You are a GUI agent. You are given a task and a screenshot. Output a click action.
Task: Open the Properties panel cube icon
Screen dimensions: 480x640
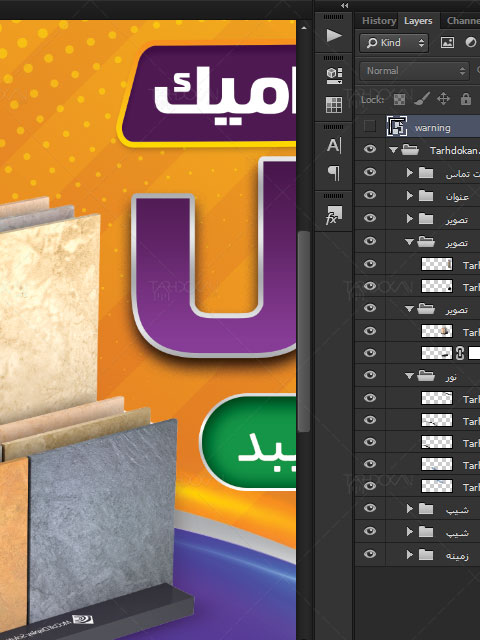tap(334, 76)
